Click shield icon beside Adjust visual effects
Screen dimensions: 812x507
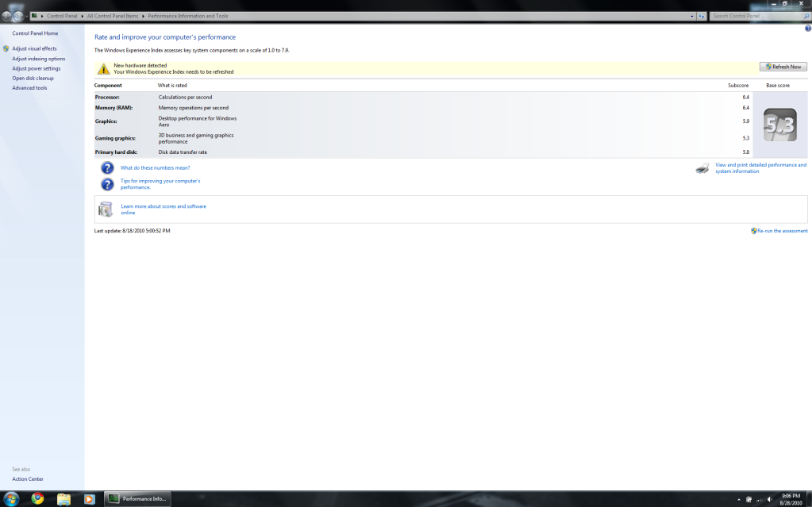click(6, 48)
